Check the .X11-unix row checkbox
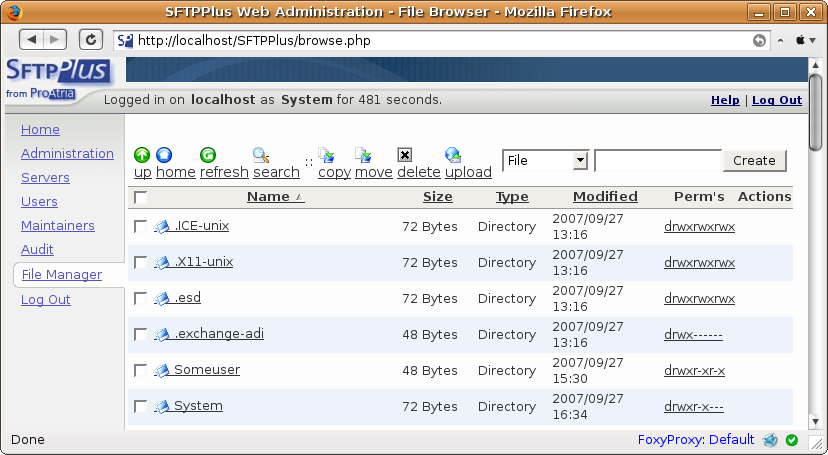828x455 pixels. (x=140, y=262)
